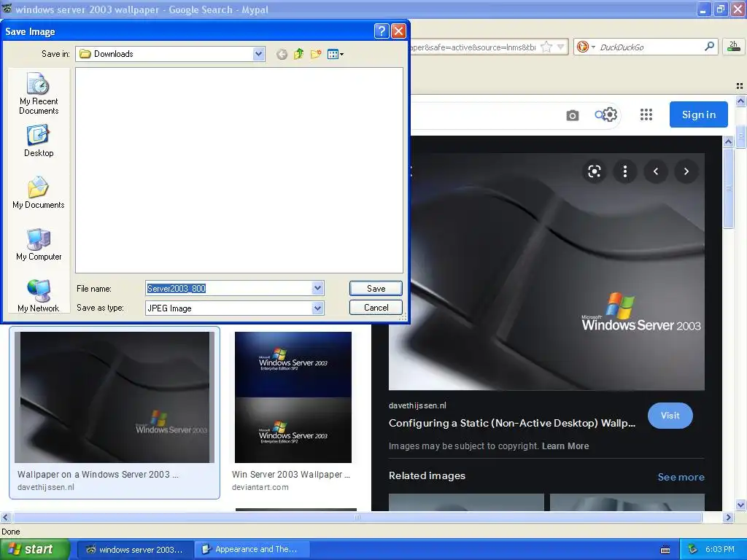This screenshot has width=747, height=560.
Task: Click the Go Back icon in Save Image dialog
Action: pos(282,54)
